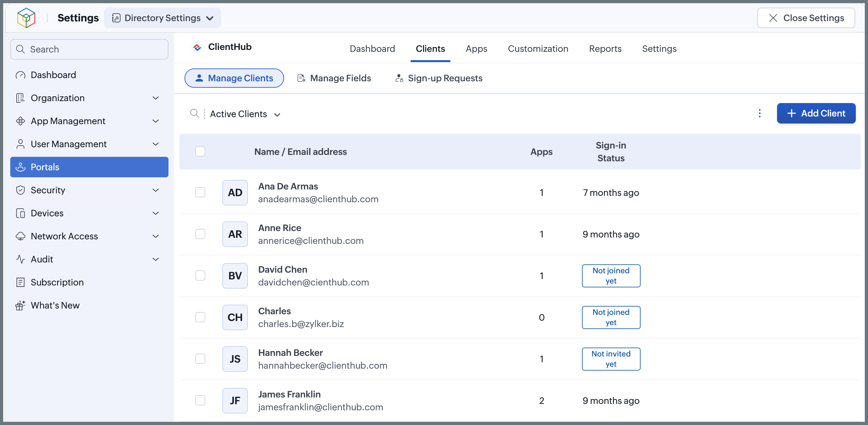Click the Not invited yet badge for Hannah Becker

click(611, 359)
